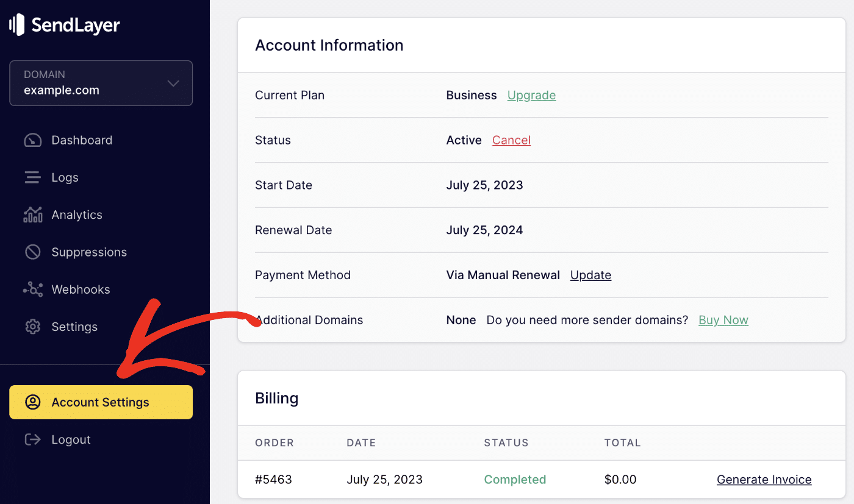Select order row #5463 in Billing
The image size is (854, 504).
point(273,480)
